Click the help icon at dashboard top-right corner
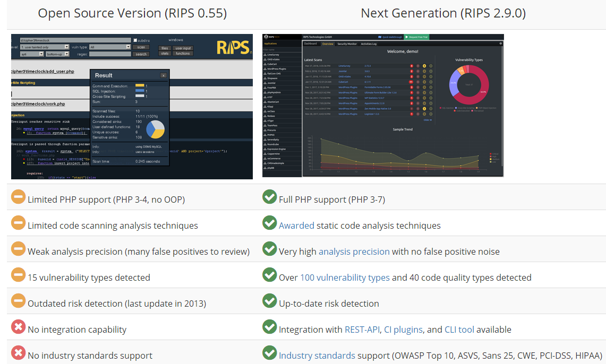Image resolution: width=606 pixels, height=364 pixels. pyautogui.click(x=500, y=44)
